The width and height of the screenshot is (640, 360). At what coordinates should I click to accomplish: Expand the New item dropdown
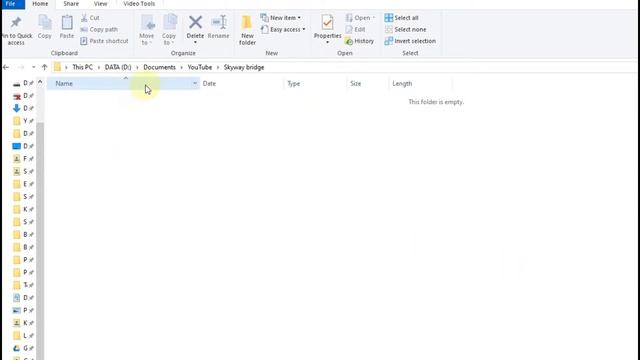tap(299, 18)
